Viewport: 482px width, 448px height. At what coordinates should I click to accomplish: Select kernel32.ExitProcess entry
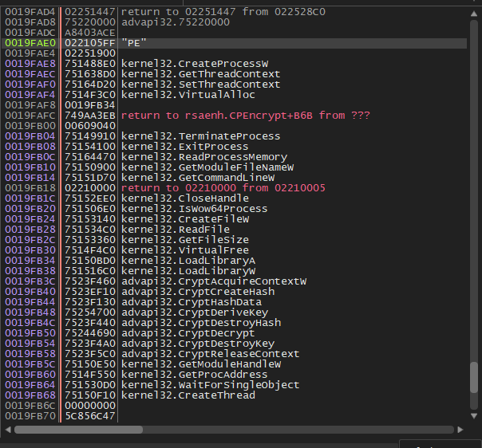185,147
